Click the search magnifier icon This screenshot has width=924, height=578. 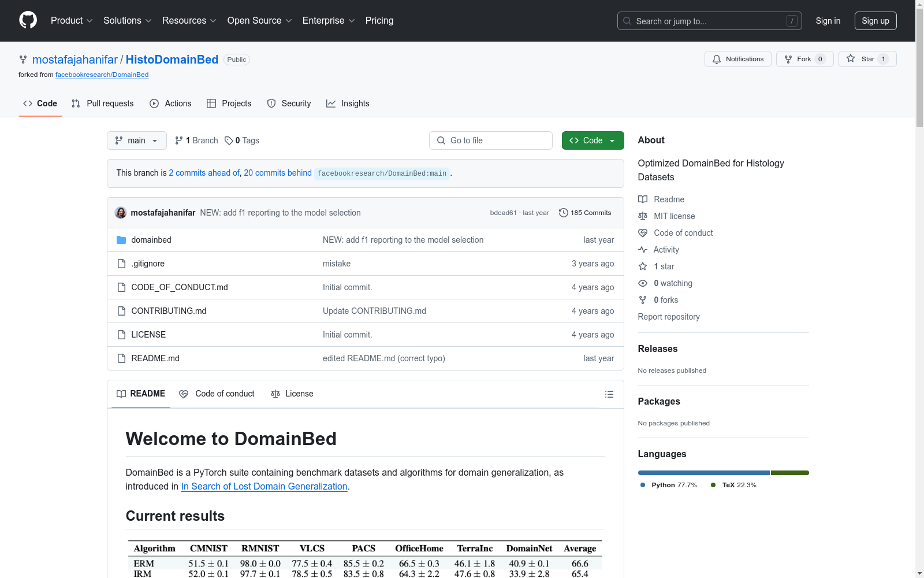click(x=627, y=21)
